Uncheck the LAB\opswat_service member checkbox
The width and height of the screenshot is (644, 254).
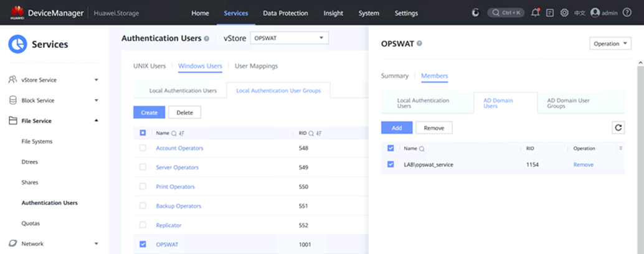coord(391,164)
